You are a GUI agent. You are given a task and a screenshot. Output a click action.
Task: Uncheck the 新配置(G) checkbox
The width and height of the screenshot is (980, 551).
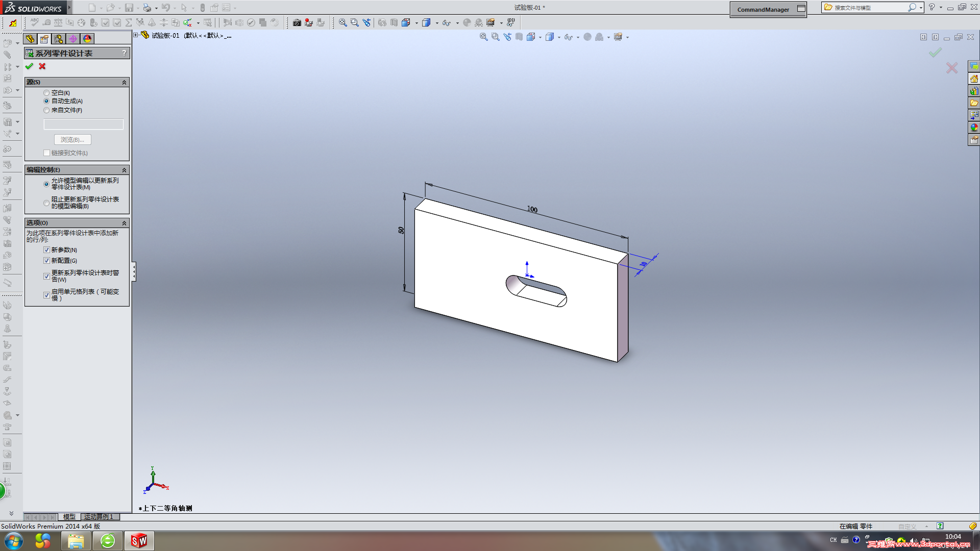pos(46,261)
